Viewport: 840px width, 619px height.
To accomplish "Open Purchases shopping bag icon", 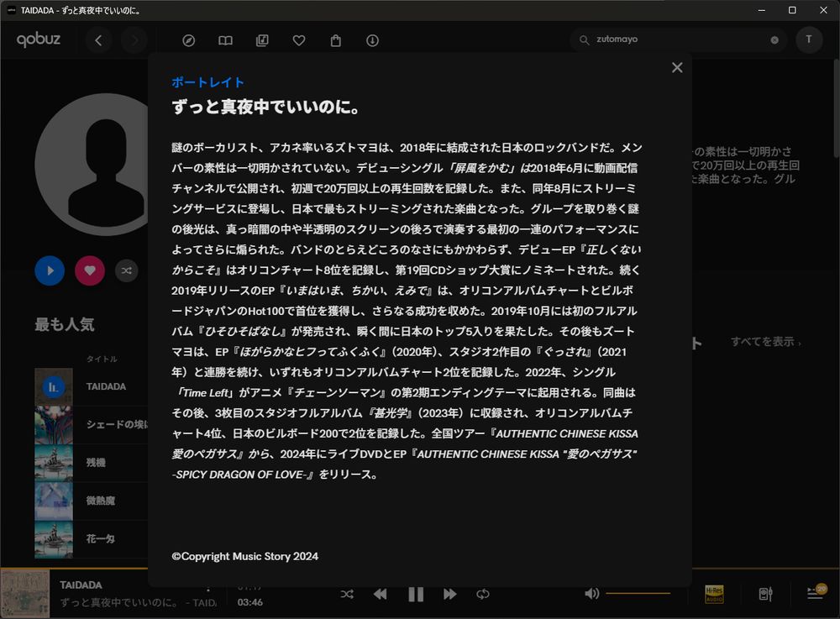I will pyautogui.click(x=336, y=40).
